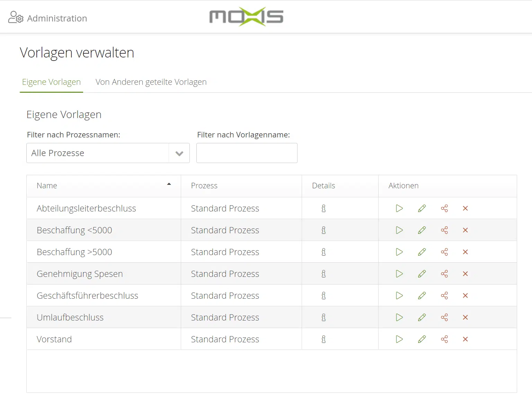This screenshot has height=415, width=532.
Task: Delete the Vorstand template
Action: (465, 339)
